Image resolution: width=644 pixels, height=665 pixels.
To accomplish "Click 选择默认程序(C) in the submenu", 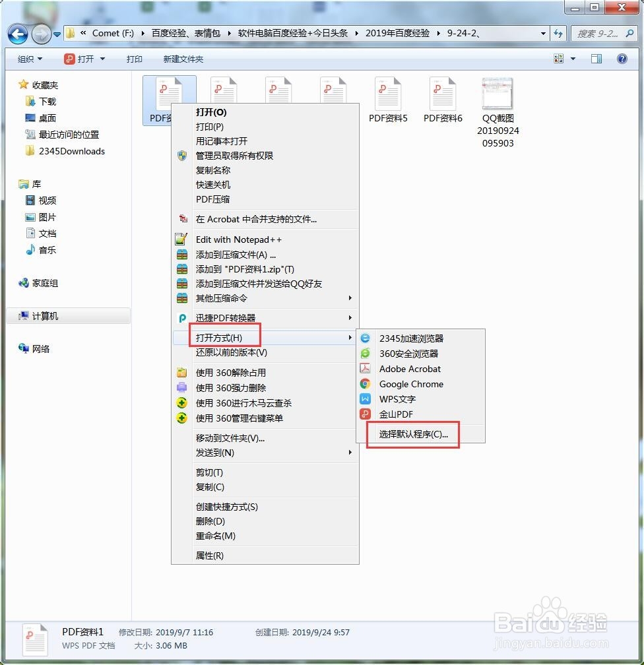I will pos(411,435).
